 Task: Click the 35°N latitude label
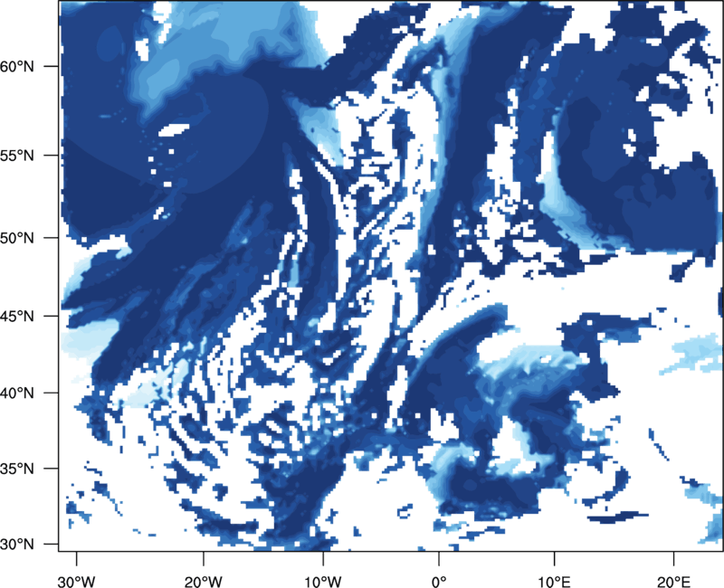point(17,469)
